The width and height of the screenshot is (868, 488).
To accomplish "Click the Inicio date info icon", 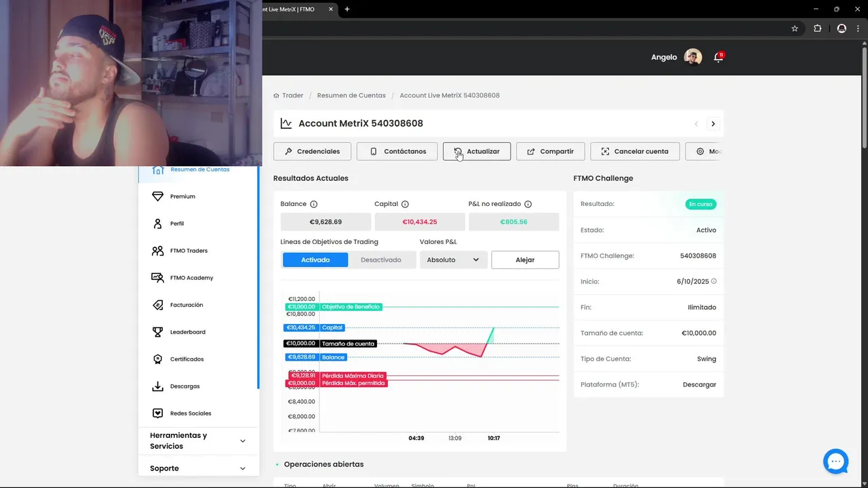I will pyautogui.click(x=713, y=281).
